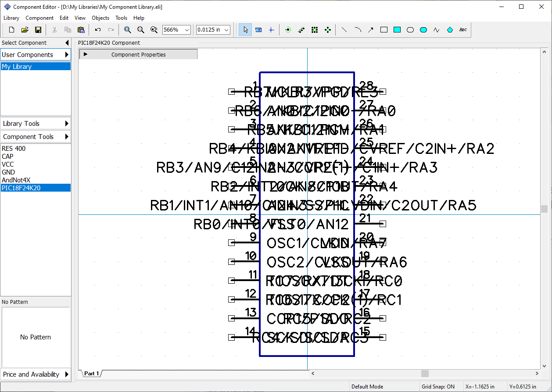Select the arrow drawing tool
The image size is (552, 392).
coord(371,30)
